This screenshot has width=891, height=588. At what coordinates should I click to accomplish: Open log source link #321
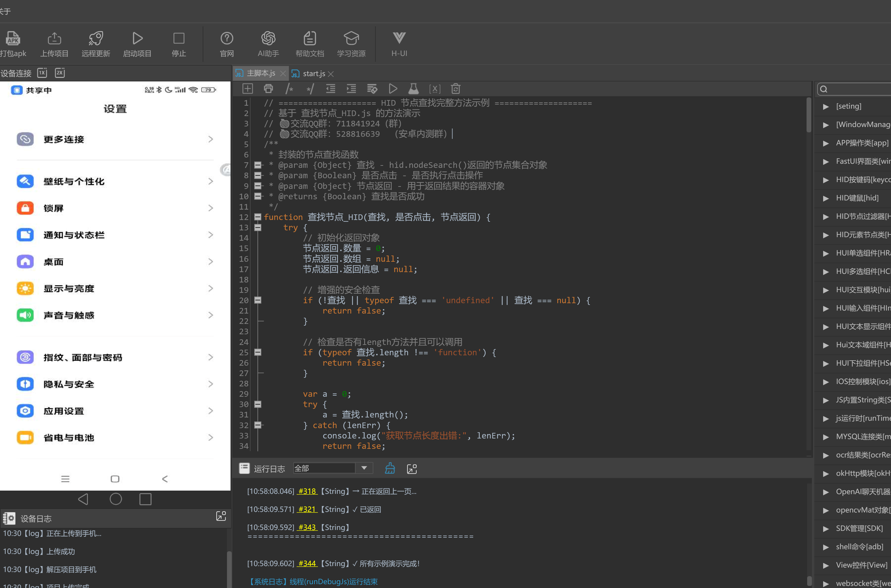307,509
